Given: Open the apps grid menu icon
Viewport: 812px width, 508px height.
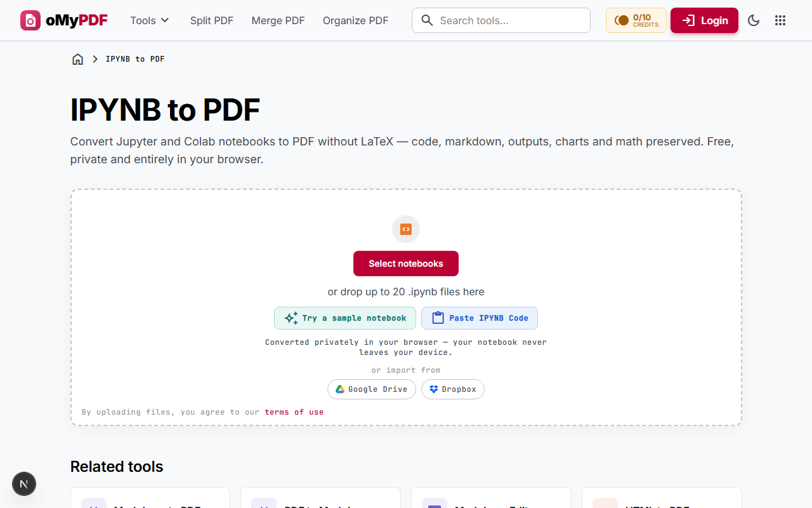Looking at the screenshot, I should point(780,20).
